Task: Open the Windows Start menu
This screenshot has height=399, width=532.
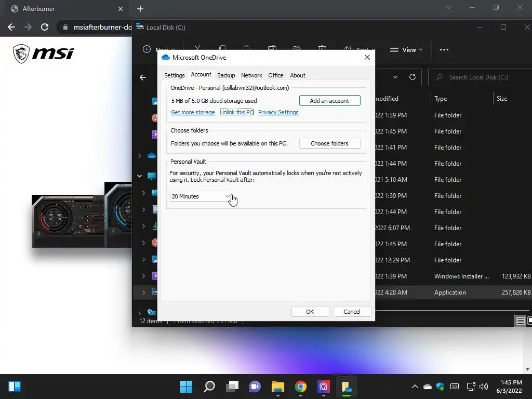Action: pos(186,387)
